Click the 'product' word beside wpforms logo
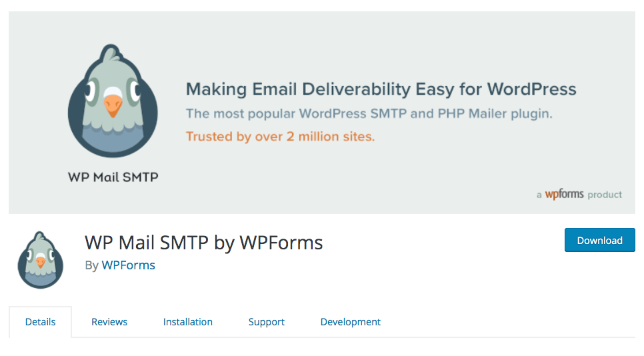Screen dimensions: 644x356 point(605,195)
